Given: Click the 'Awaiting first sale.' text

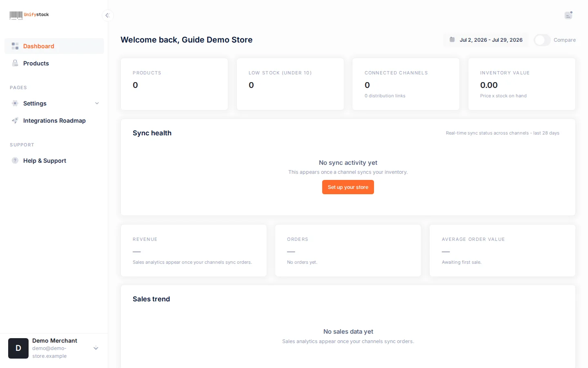Looking at the screenshot, I should pyautogui.click(x=461, y=262).
